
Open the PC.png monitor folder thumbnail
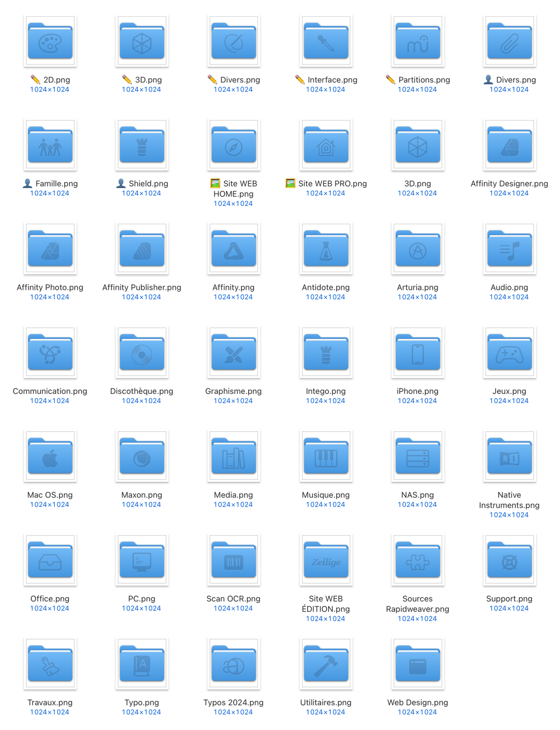click(x=142, y=560)
